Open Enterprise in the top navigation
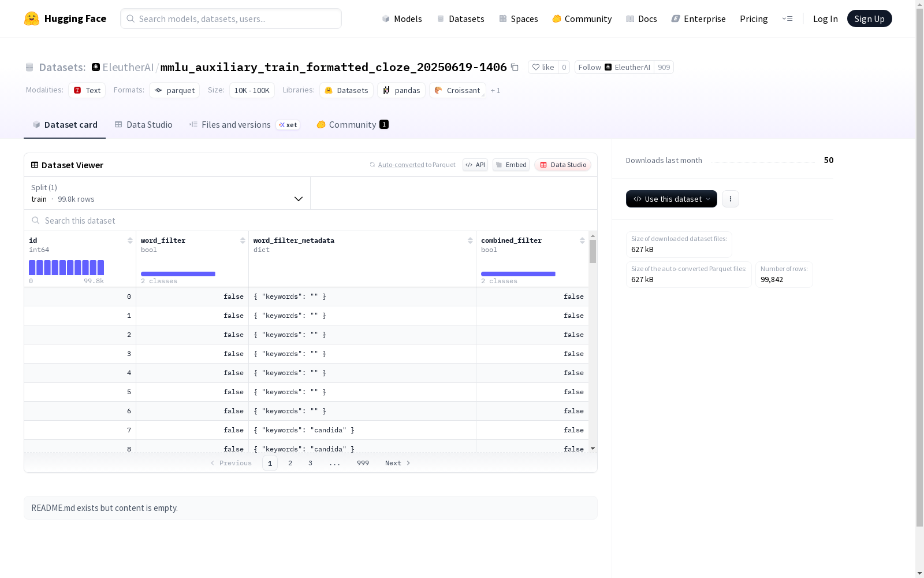 [x=699, y=18]
